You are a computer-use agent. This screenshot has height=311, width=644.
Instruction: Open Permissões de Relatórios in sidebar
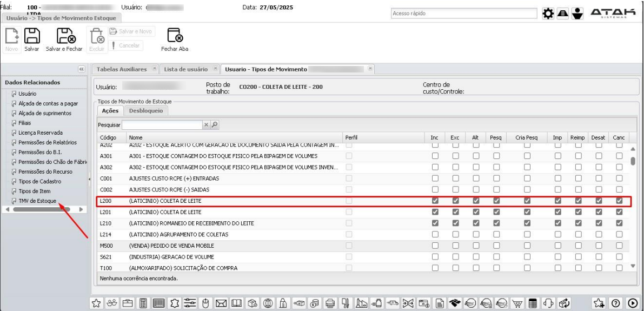[x=48, y=143]
